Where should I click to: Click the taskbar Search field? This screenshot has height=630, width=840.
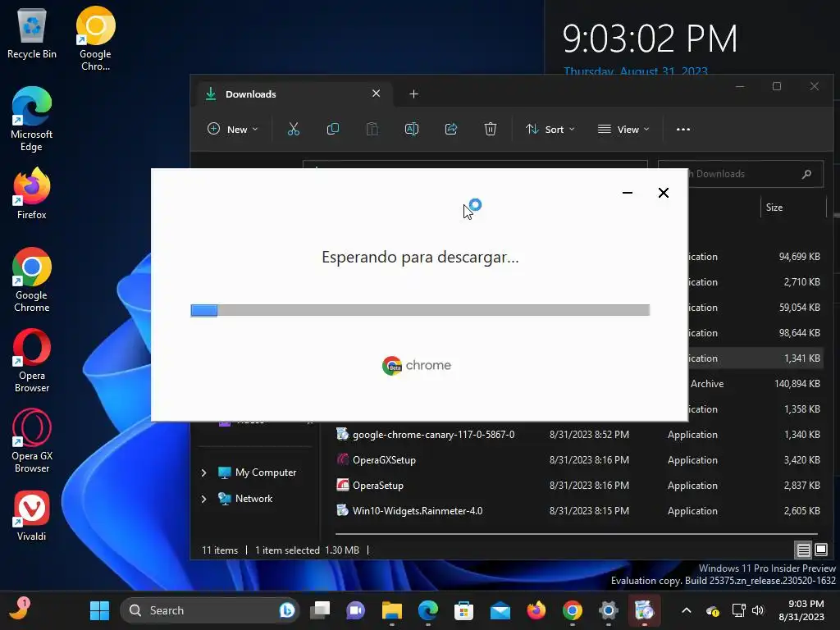pyautogui.click(x=209, y=610)
